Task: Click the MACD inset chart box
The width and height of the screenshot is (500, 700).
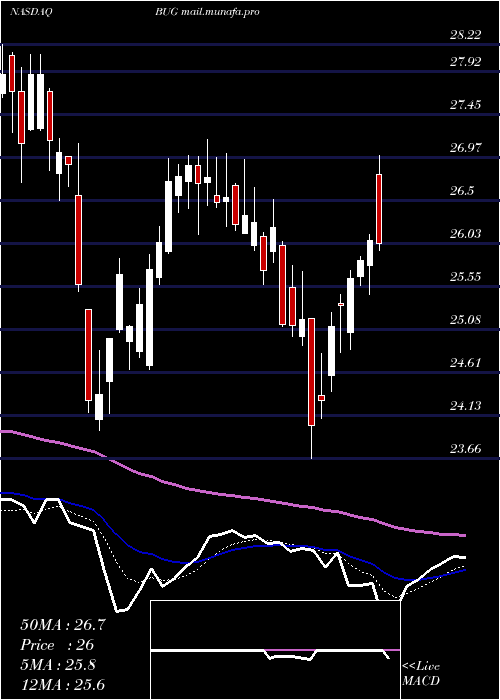Action: (275, 650)
